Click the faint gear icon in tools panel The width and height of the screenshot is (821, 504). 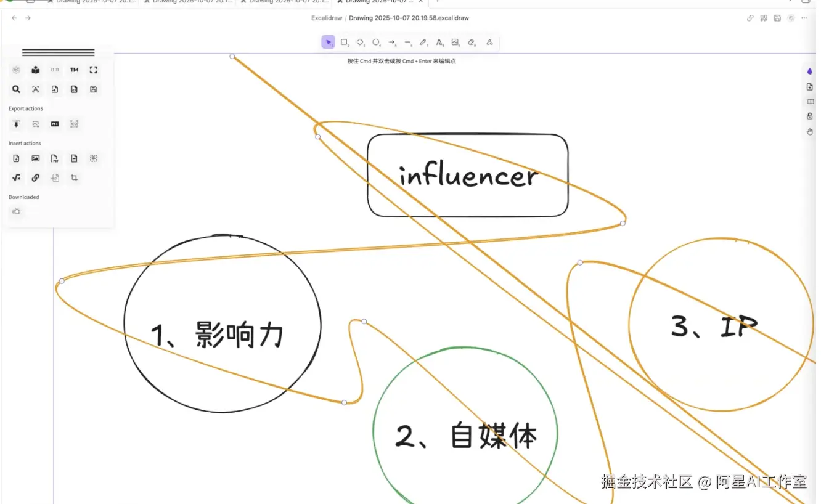coord(17,70)
